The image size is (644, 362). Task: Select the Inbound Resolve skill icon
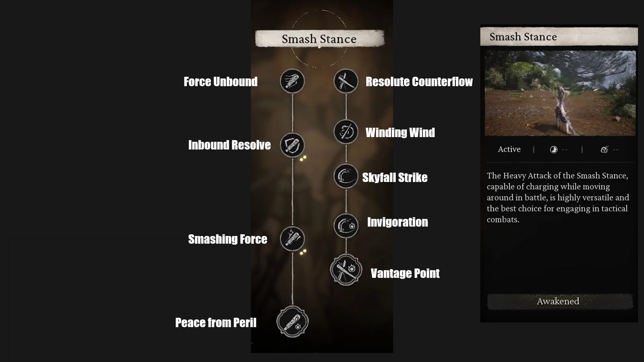292,145
